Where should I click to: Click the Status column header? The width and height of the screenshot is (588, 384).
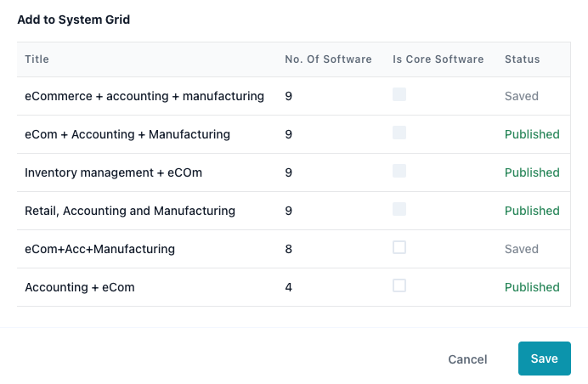click(x=522, y=59)
